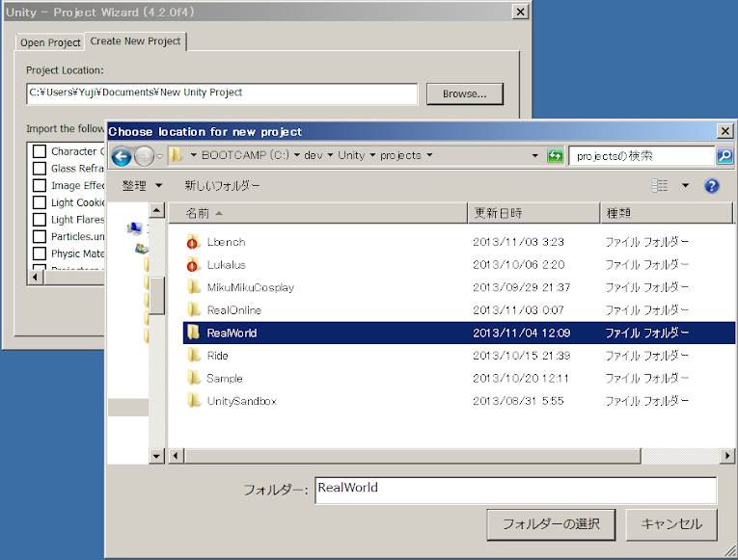This screenshot has height=560, width=738.
Task: Open the view options dropdown arrow
Action: [685, 186]
